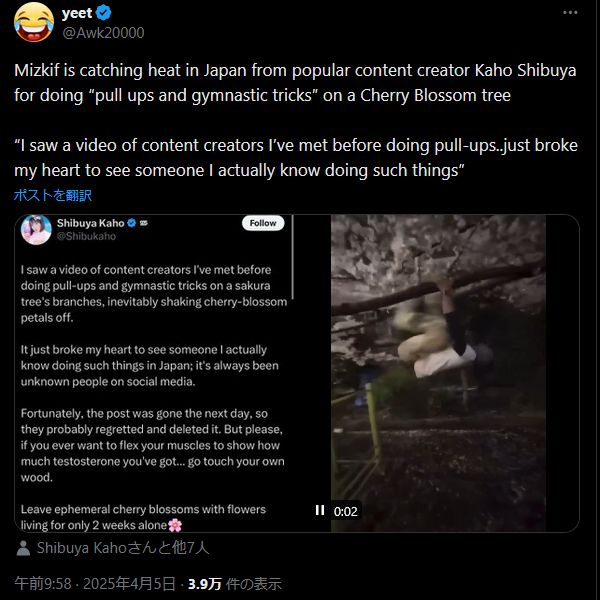
Task: Click the verified badge beside Shibuya Kaho
Action: click(132, 223)
